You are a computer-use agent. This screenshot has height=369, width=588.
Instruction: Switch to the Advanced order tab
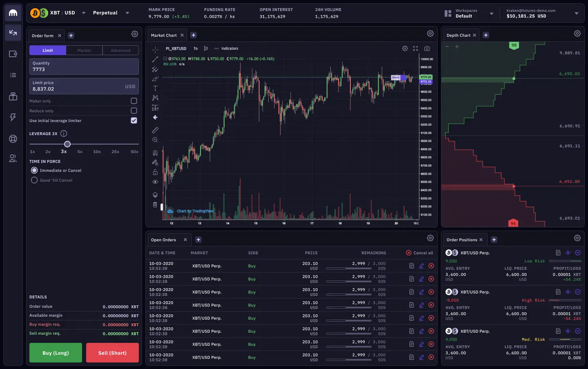click(x=120, y=51)
